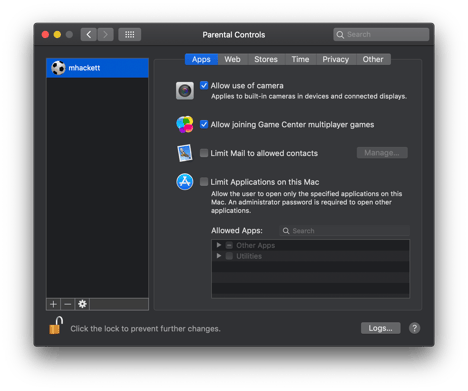This screenshot has height=391, width=468.
Task: Remove the user with the minus button
Action: (x=68, y=304)
